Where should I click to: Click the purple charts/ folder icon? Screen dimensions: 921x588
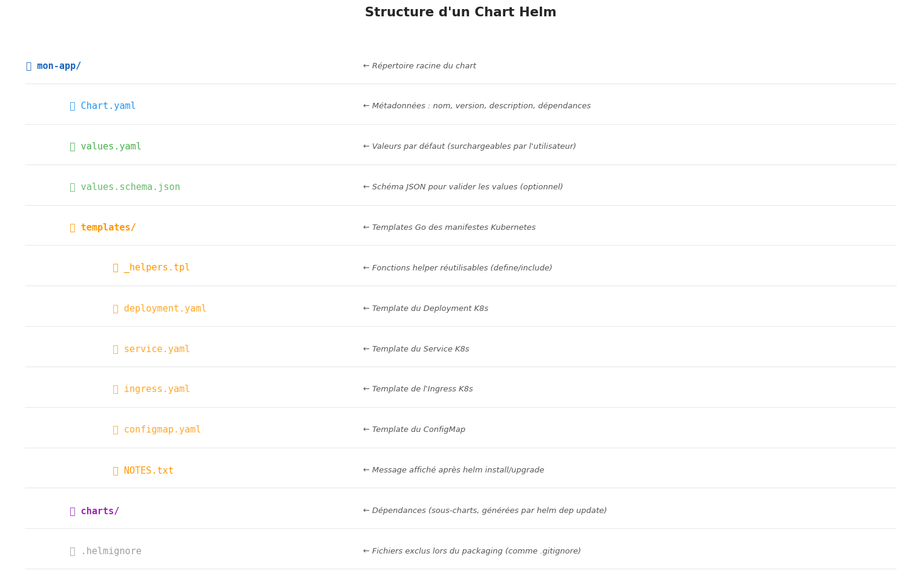(73, 512)
